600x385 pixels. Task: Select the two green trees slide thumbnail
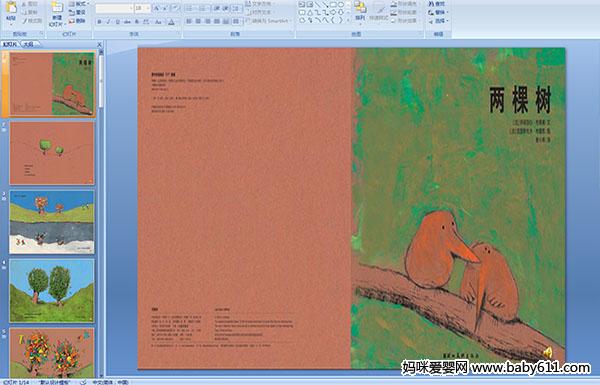pos(52,290)
